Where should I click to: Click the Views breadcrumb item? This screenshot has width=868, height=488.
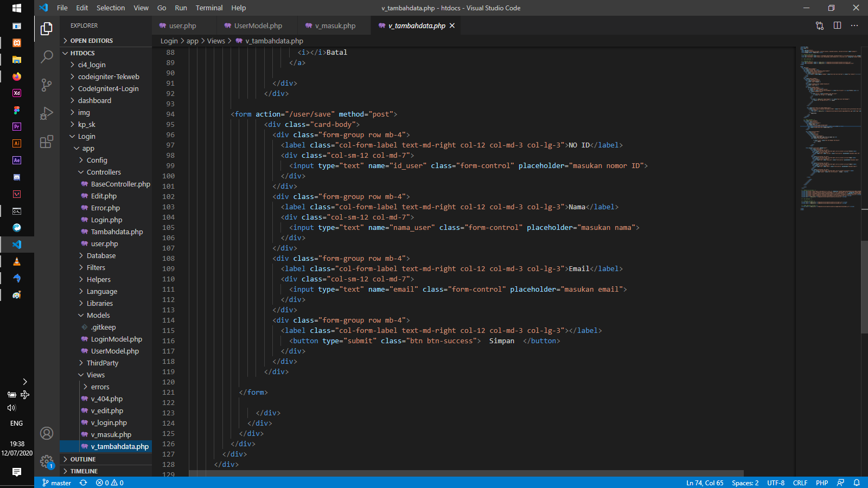pyautogui.click(x=216, y=41)
